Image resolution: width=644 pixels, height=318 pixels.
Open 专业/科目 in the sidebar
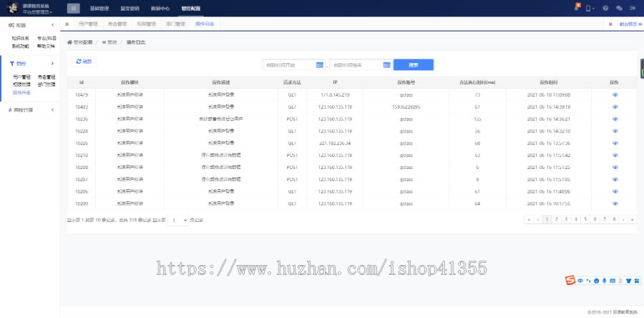click(x=47, y=38)
